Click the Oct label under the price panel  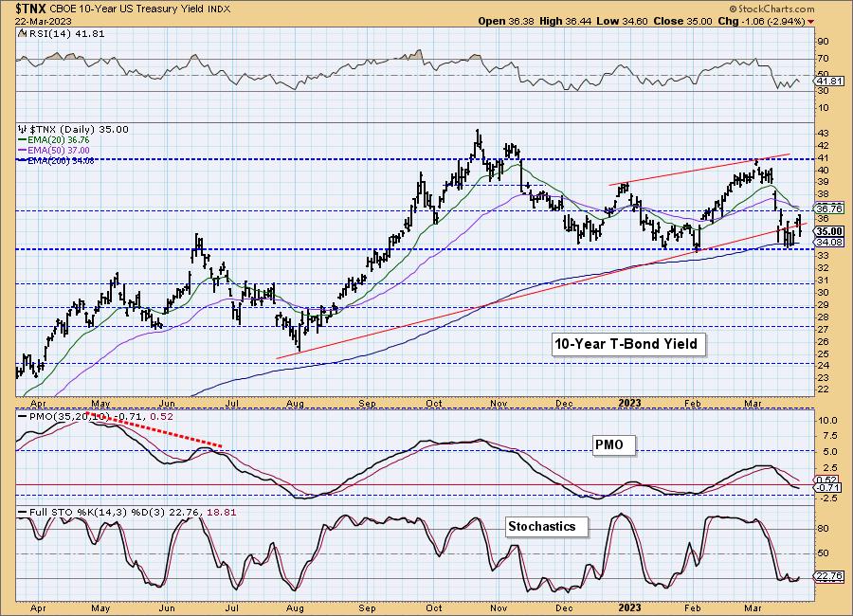point(433,404)
